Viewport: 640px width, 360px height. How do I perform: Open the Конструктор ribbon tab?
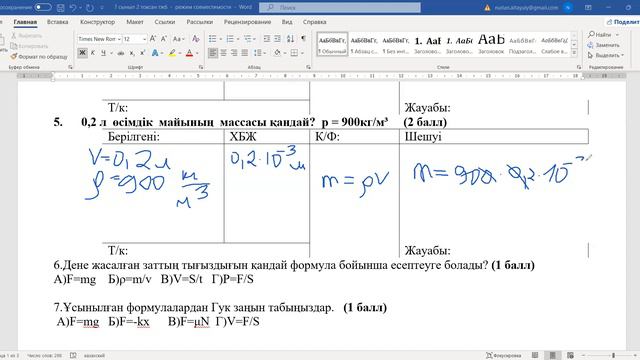coord(97,22)
